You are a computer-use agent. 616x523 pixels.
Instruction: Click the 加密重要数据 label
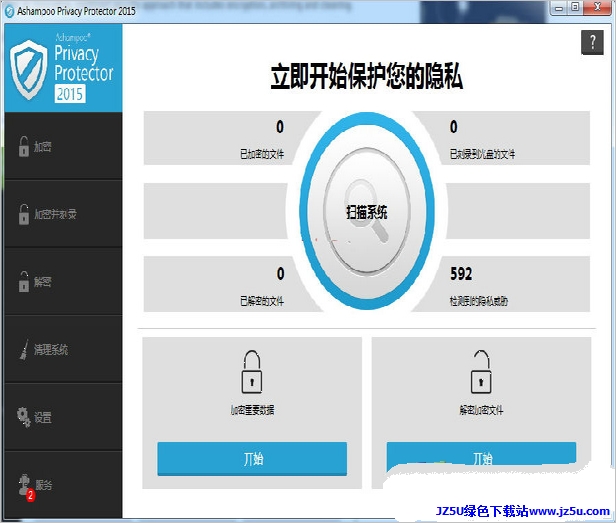(x=252, y=410)
